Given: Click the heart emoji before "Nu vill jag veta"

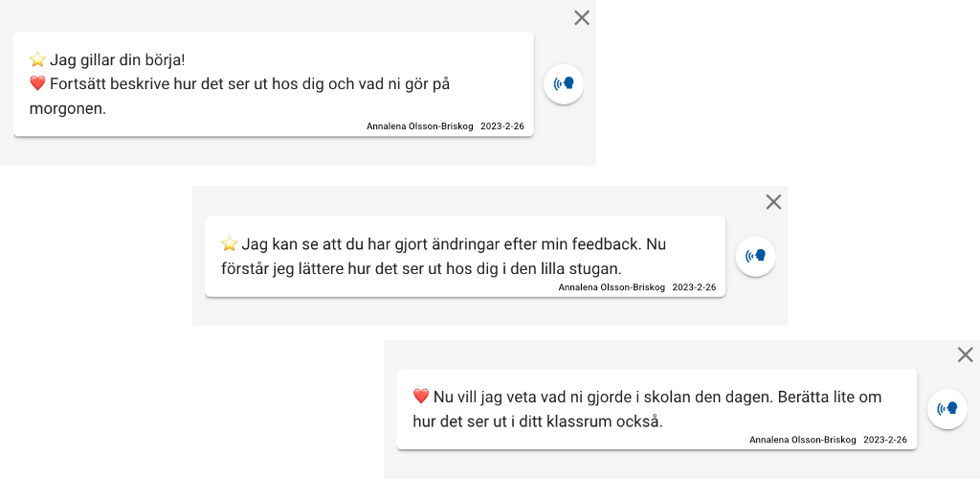Looking at the screenshot, I should pyautogui.click(x=421, y=396).
